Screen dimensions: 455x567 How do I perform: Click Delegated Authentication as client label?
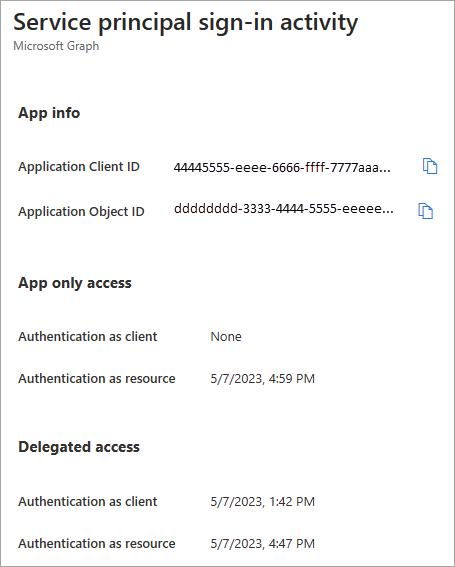(88, 502)
